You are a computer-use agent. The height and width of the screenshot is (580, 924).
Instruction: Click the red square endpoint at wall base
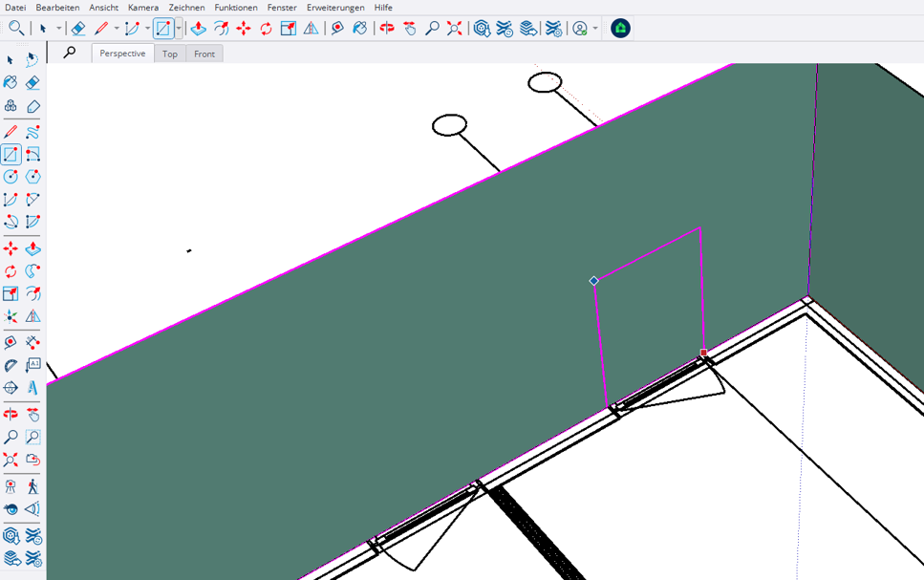[703, 353]
